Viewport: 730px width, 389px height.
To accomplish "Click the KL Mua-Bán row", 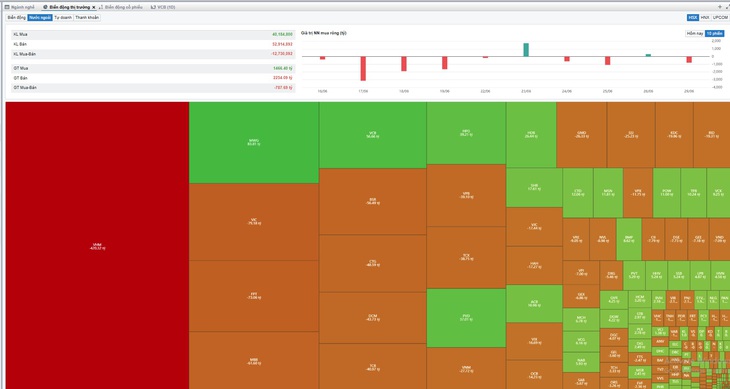I will [x=153, y=54].
